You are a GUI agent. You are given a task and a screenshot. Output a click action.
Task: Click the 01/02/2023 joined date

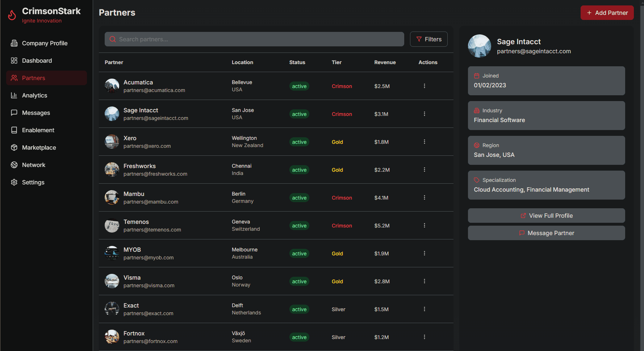pyautogui.click(x=490, y=85)
